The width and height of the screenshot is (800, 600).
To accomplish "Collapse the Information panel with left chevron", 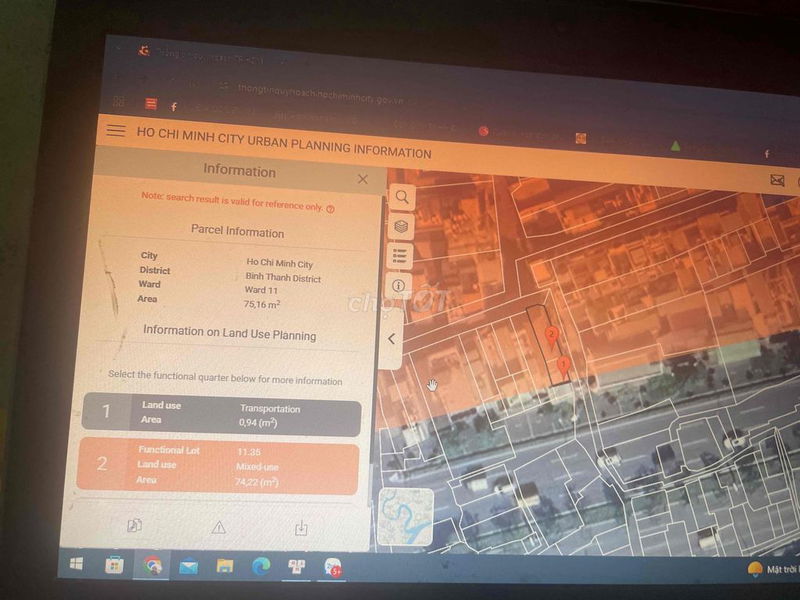I will click(391, 339).
